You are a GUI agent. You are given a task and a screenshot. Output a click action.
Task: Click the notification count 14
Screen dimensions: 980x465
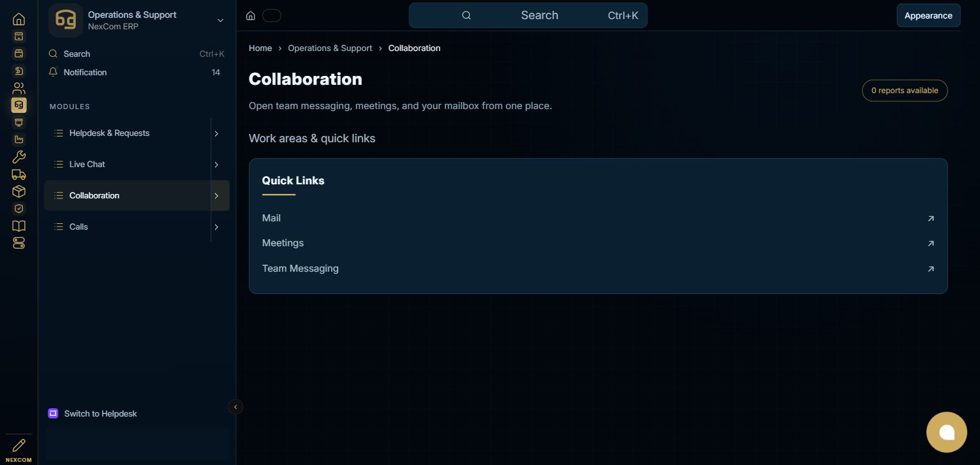[216, 72]
